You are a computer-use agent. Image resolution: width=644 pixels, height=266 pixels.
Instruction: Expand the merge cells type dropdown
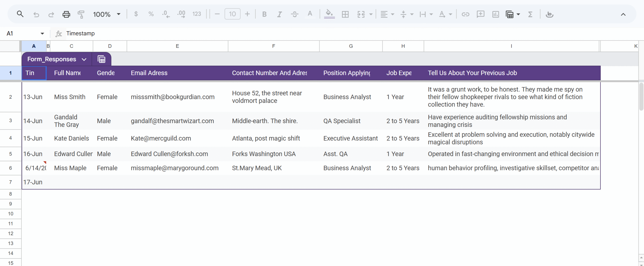371,14
